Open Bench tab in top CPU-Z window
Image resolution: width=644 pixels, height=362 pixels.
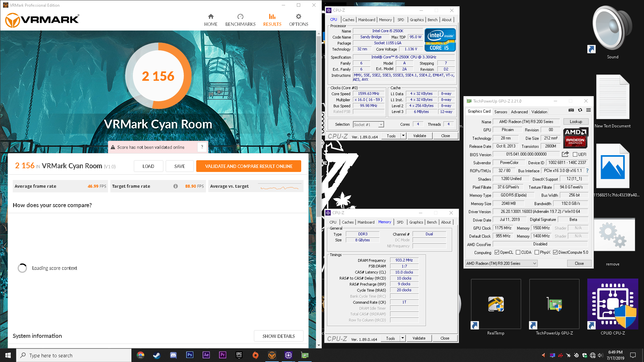tap(432, 20)
